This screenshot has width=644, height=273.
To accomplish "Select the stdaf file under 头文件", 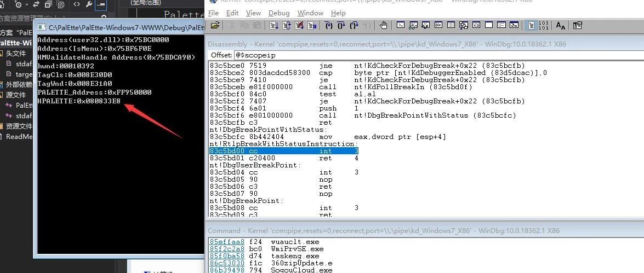I will click(24, 63).
